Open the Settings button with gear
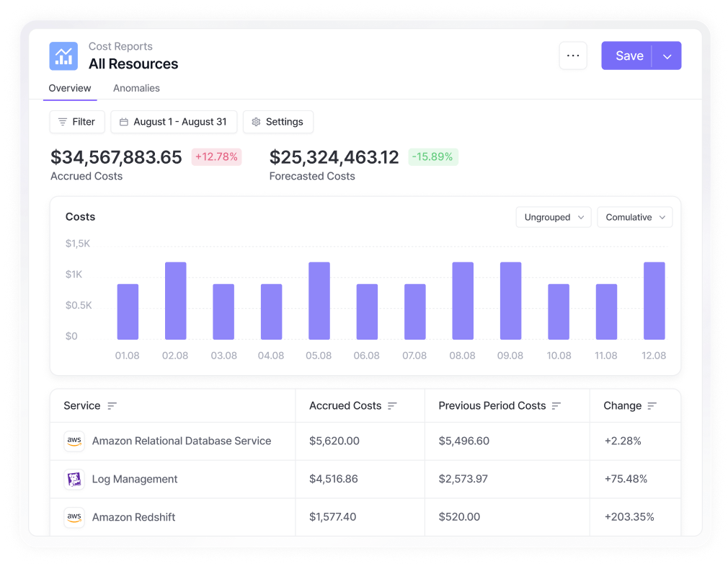 click(278, 122)
